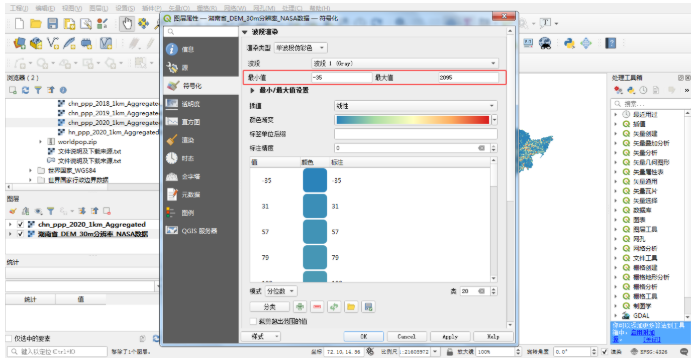Screen dimensions: 696x364
Task: Click the green arrows invert/refresh classes icon
Action: tap(334, 307)
